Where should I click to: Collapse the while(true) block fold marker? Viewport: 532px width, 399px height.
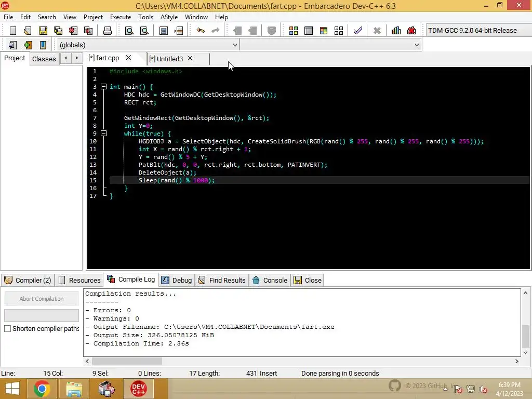point(104,134)
